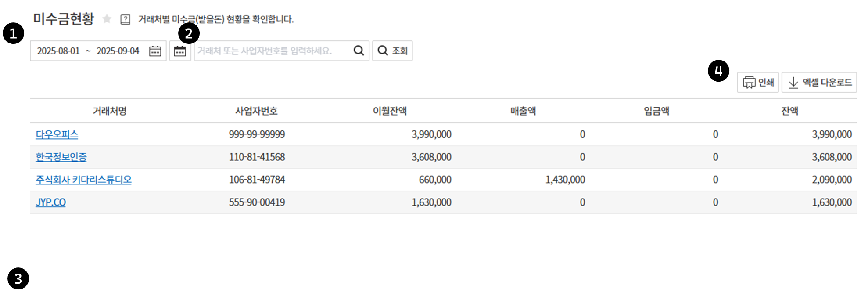
Task: Click the magnifier icon inside the search box
Action: coord(359,51)
